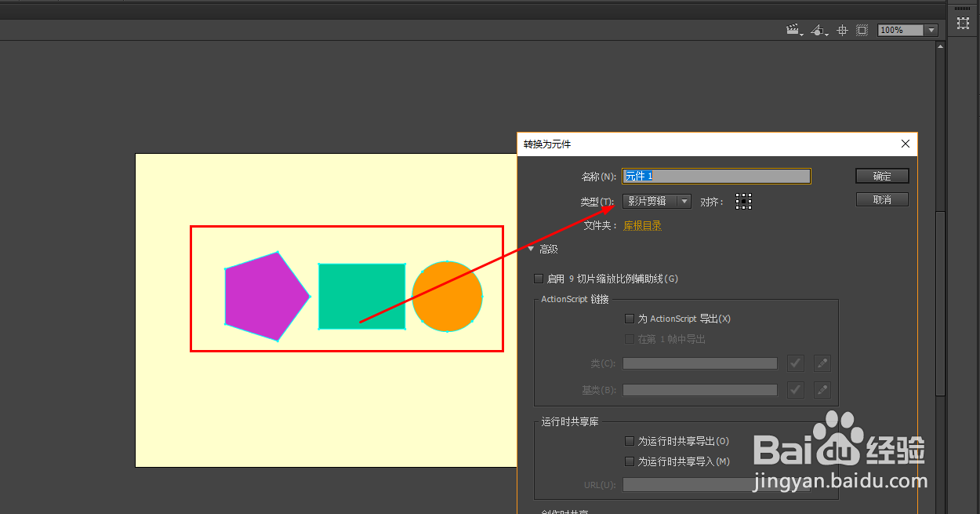Click the 确定 button
This screenshot has height=514, width=980.
click(x=882, y=176)
